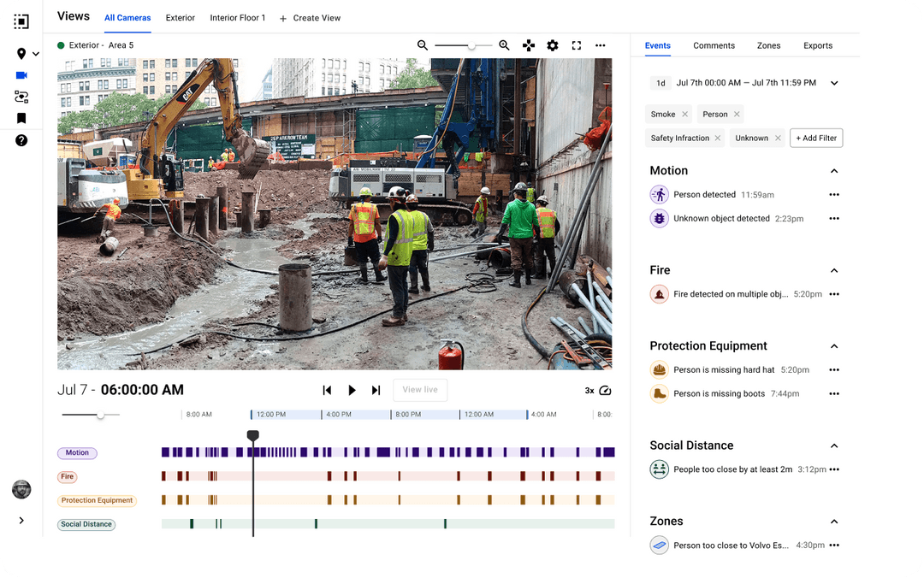Zoom in with the magnifier plus icon

click(x=504, y=45)
